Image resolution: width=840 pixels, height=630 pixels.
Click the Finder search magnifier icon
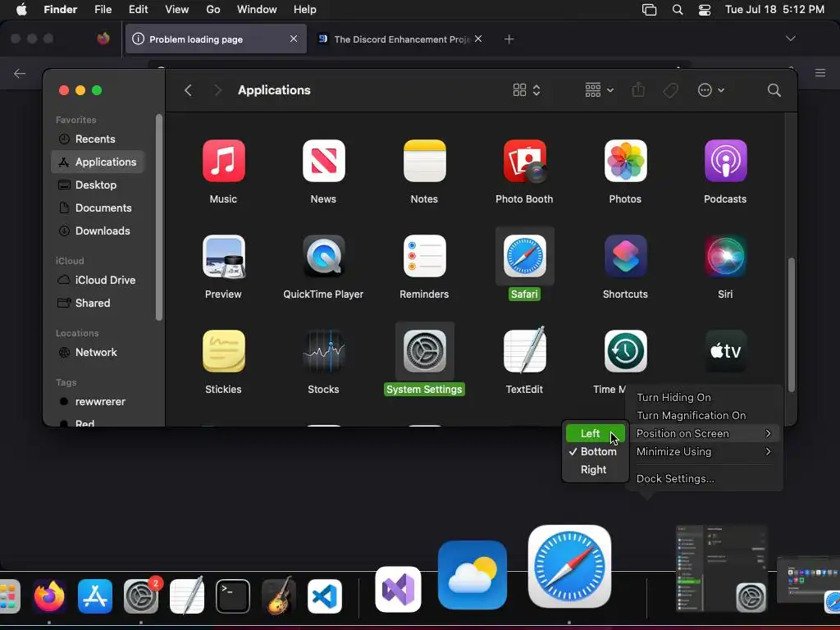774,90
